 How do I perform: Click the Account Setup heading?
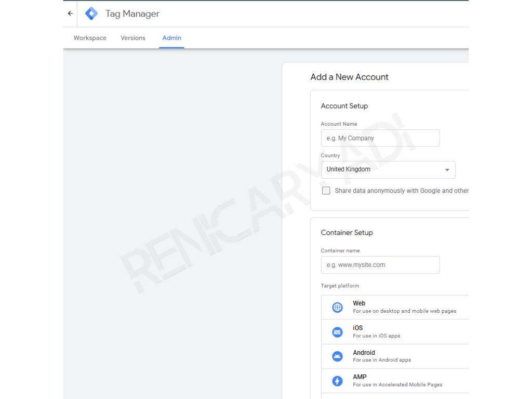[x=344, y=106]
